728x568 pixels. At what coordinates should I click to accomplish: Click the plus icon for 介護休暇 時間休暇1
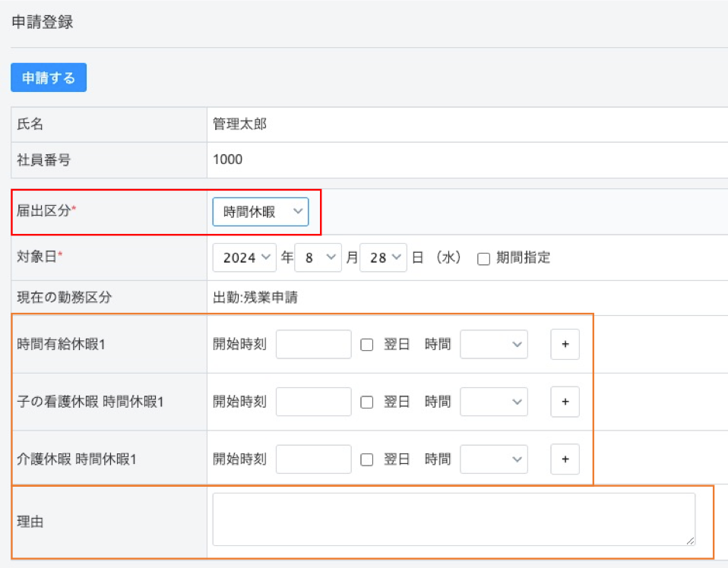point(565,459)
